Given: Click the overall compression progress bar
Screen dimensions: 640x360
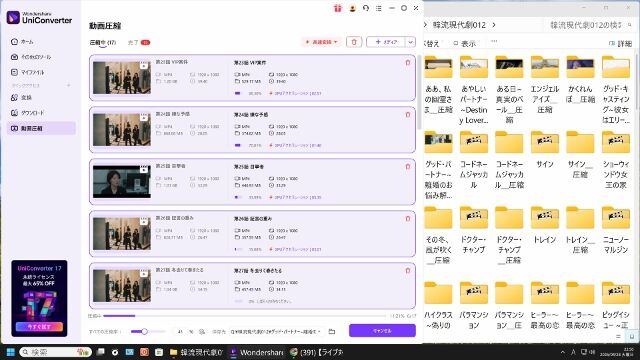Looking at the screenshot, I should click(244, 316).
